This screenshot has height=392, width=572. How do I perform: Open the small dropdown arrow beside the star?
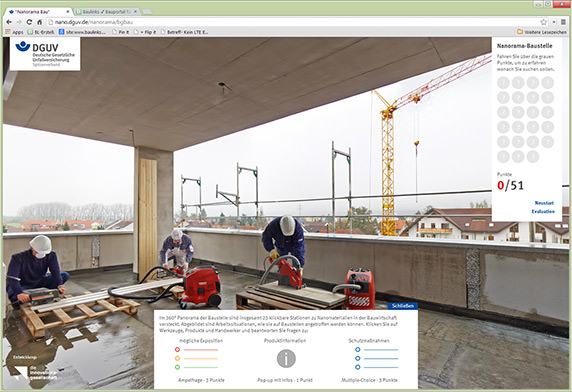pyautogui.click(x=554, y=22)
